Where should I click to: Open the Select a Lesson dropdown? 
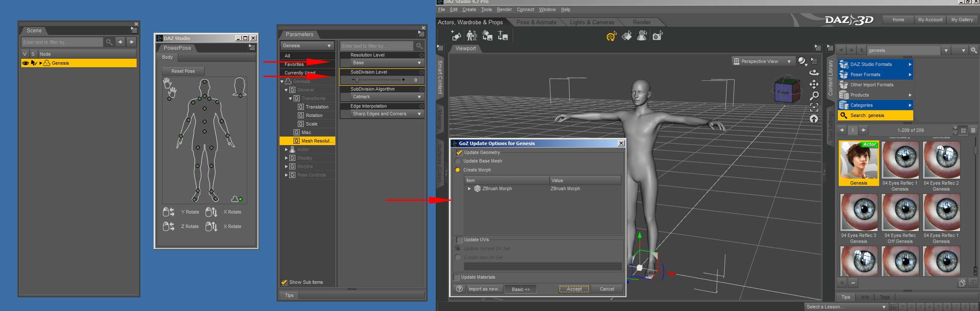pyautogui.click(x=846, y=307)
